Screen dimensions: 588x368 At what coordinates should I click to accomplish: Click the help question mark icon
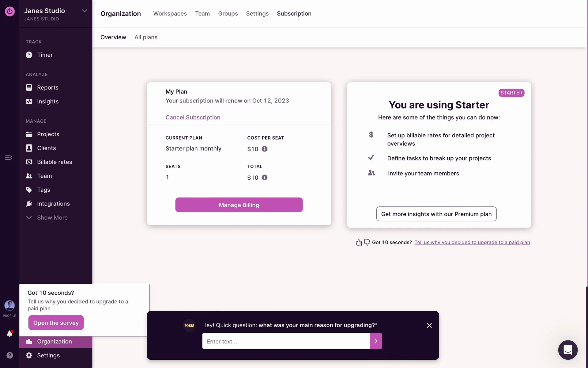pyautogui.click(x=10, y=355)
